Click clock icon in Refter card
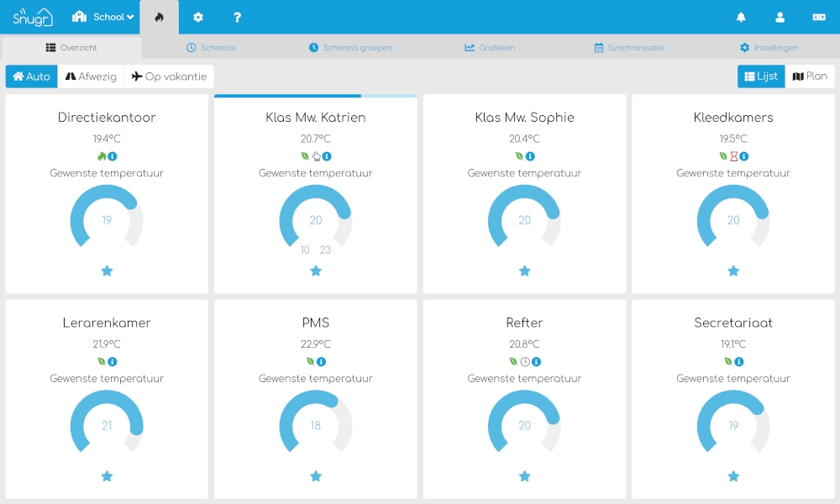840x504 pixels. point(525,361)
